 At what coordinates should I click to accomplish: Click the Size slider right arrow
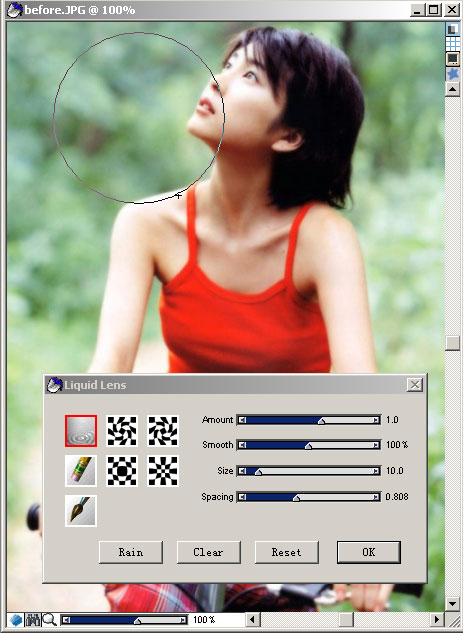click(376, 471)
